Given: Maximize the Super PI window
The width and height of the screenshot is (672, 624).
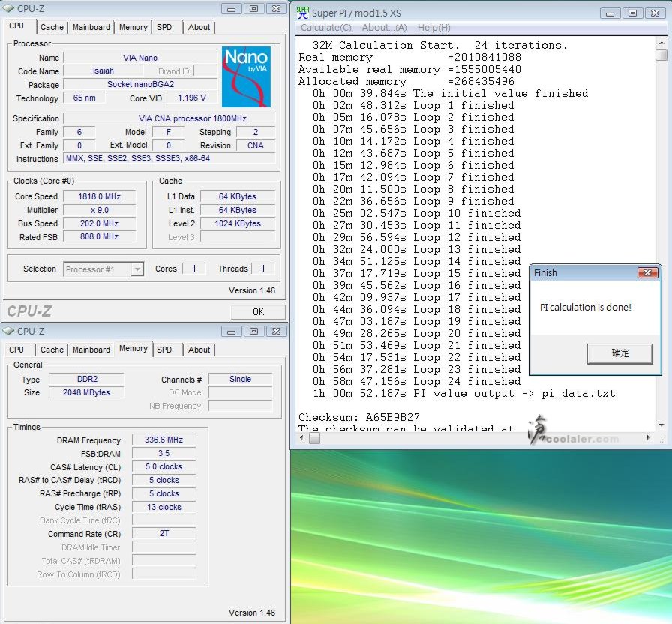Looking at the screenshot, I should coord(632,13).
